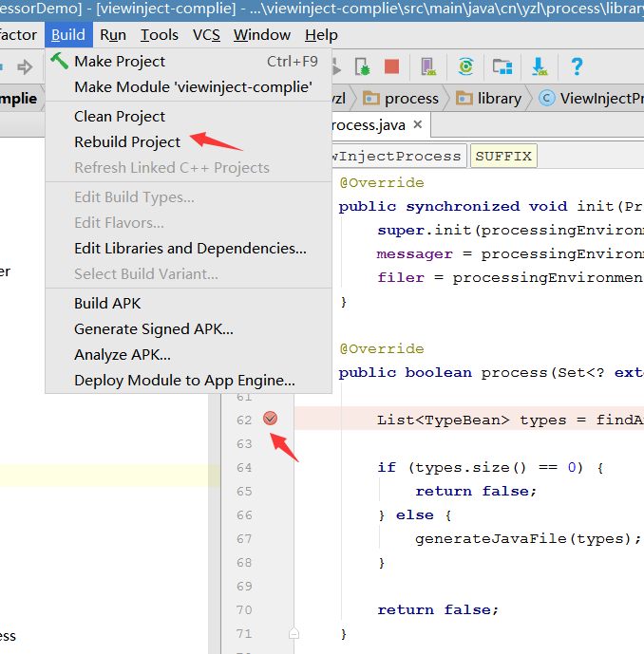Choose Make Project from Build menu
The image size is (644, 654).
[188, 62]
